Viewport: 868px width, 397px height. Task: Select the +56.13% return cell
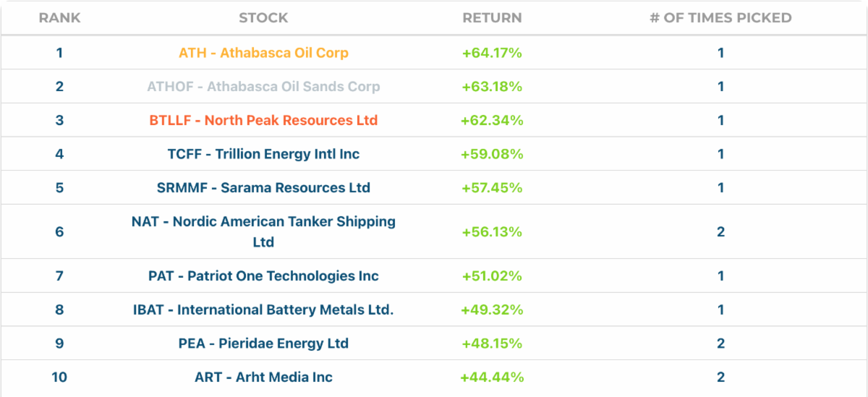[492, 232]
